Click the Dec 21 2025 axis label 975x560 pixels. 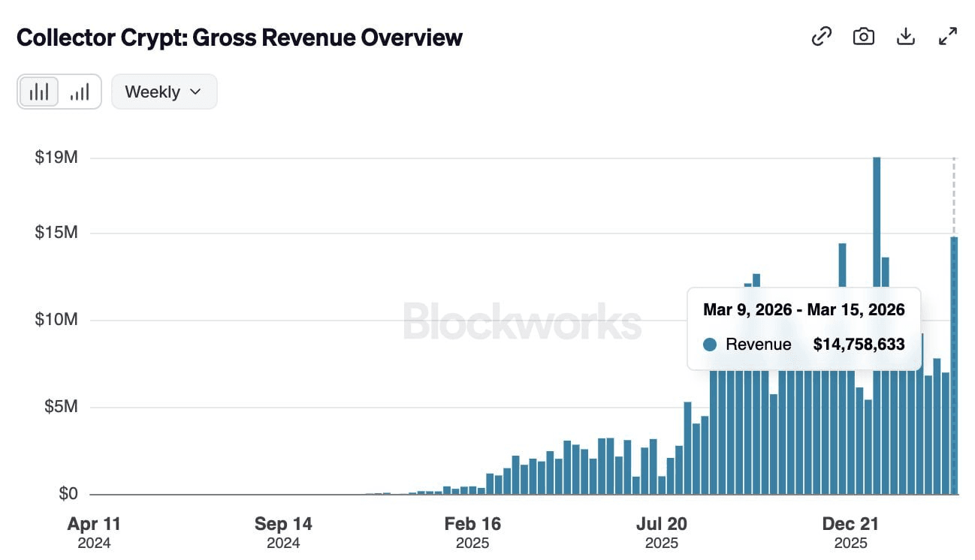coord(851,531)
